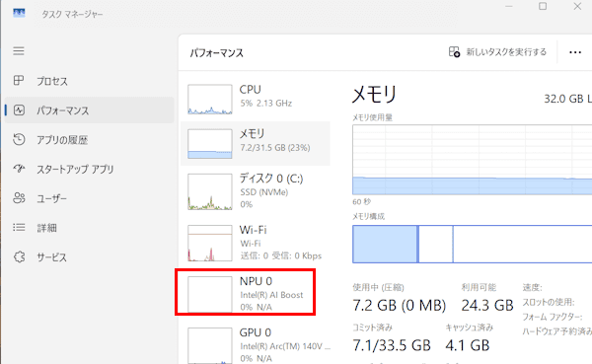Image resolution: width=592 pixels, height=364 pixels.
Task: Click the ユーザー people icon
Action: (19, 198)
